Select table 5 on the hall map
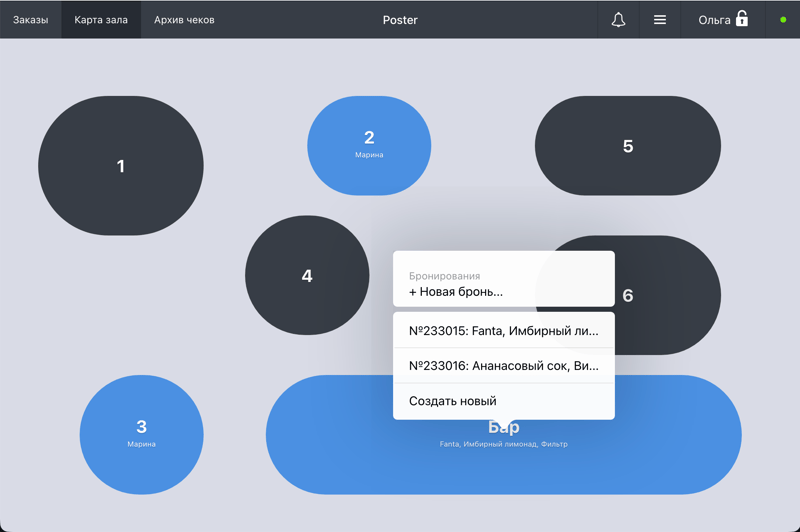This screenshot has width=800, height=532. 628,146
